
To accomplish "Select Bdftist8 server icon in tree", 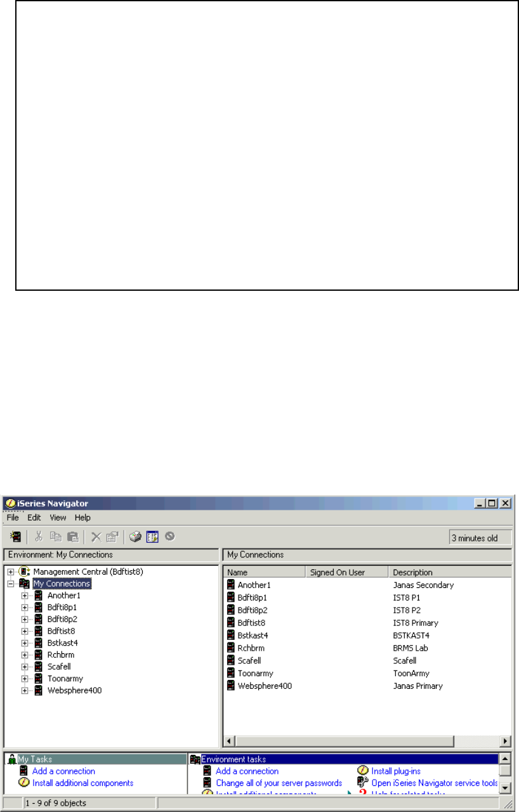I will click(x=39, y=631).
